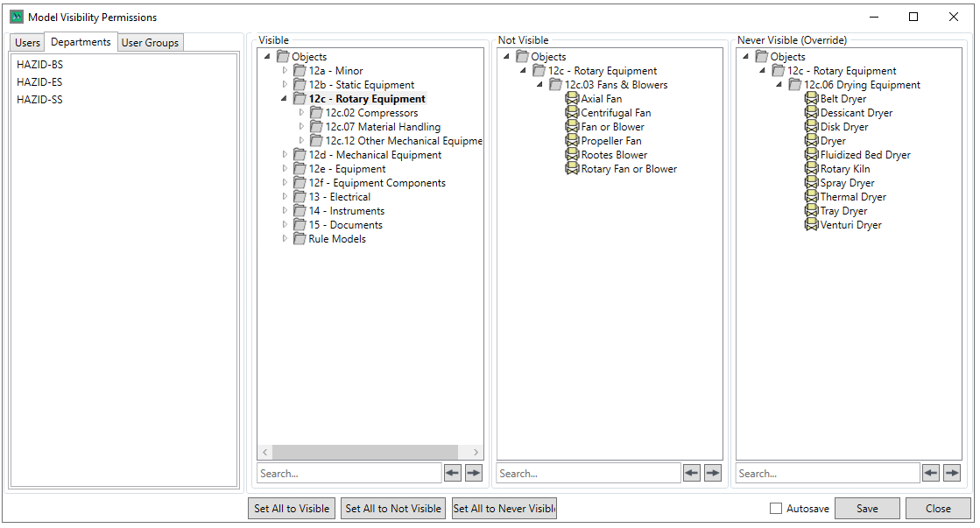Viewport: 980px width, 528px height.
Task: Click previous search arrow in Not Visible panel
Action: tap(692, 473)
